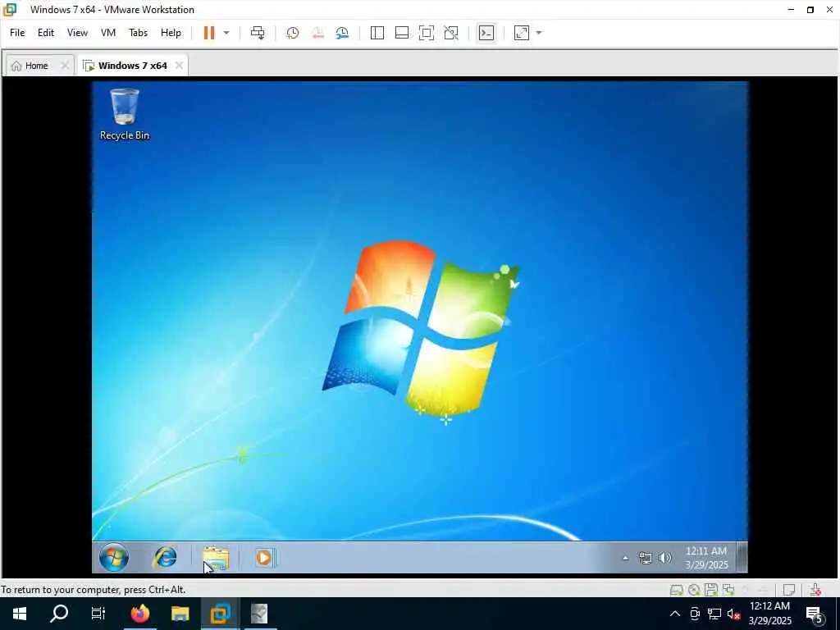Image resolution: width=840 pixels, height=630 pixels.
Task: Open host taskbar search
Action: 59,614
